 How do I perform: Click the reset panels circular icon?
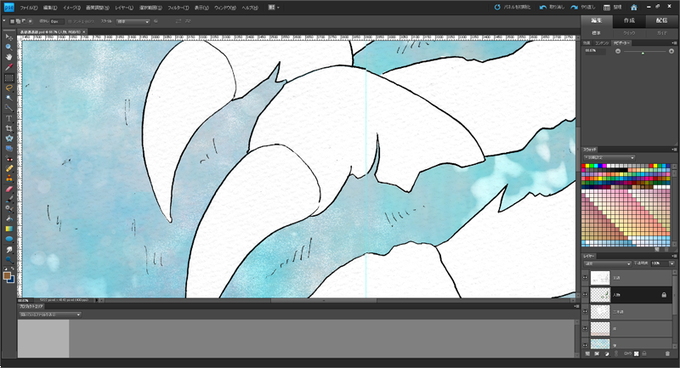click(x=497, y=7)
